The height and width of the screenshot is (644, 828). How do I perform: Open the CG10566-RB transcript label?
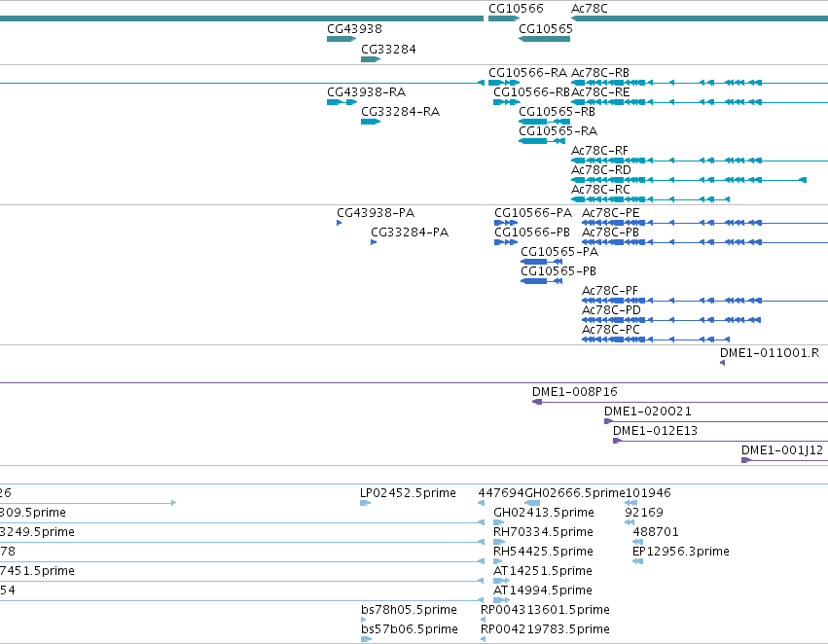tap(532, 91)
